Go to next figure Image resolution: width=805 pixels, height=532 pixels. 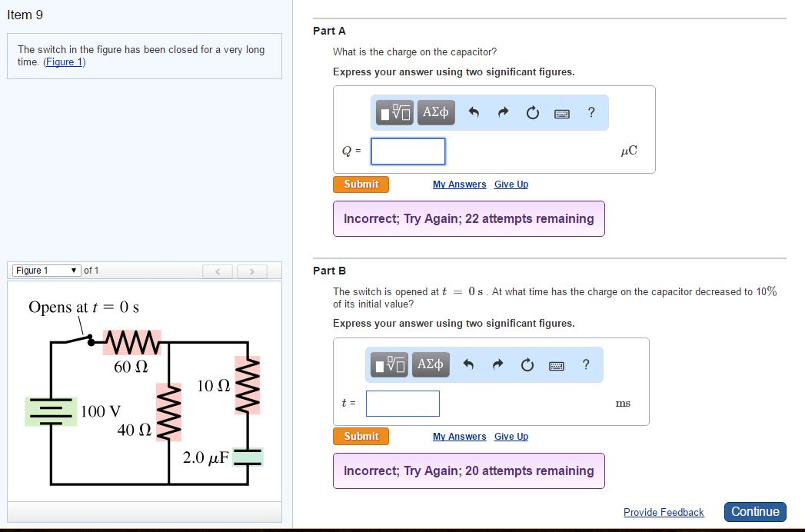tap(252, 271)
